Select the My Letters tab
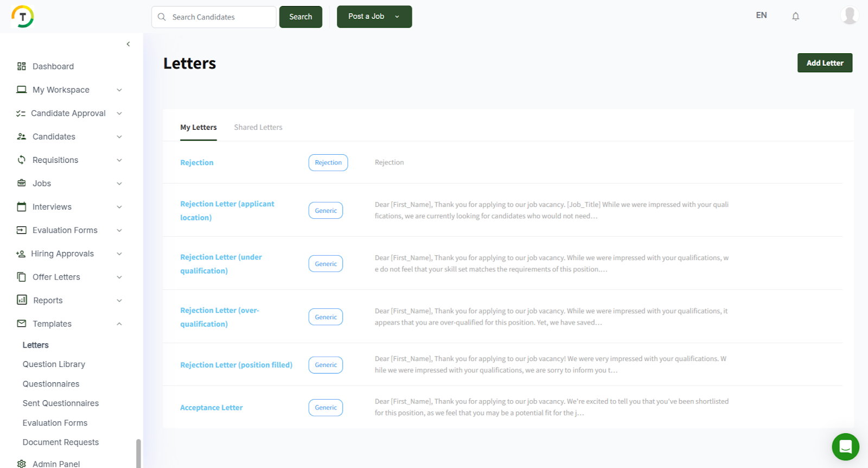868x468 pixels. click(199, 128)
